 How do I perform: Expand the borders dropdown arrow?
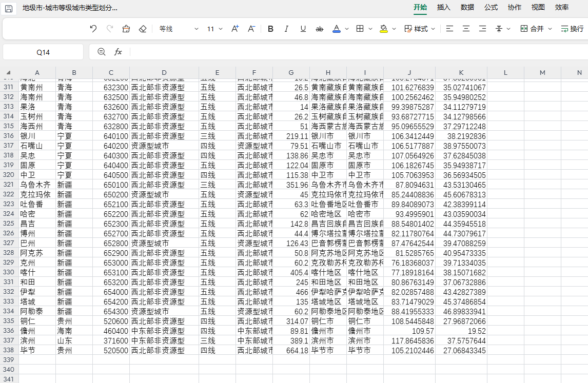pyautogui.click(x=370, y=29)
